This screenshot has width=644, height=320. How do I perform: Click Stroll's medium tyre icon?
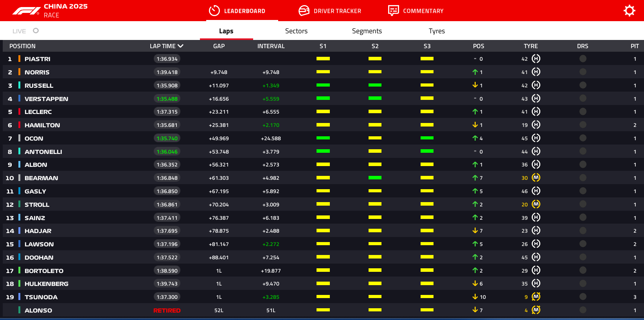536,204
